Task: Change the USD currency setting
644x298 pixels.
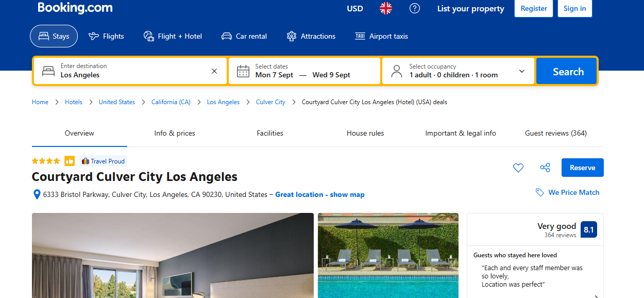Action: tap(355, 8)
